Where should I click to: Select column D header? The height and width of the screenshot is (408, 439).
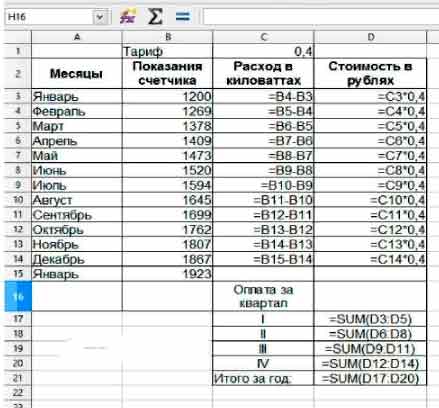tap(370, 37)
